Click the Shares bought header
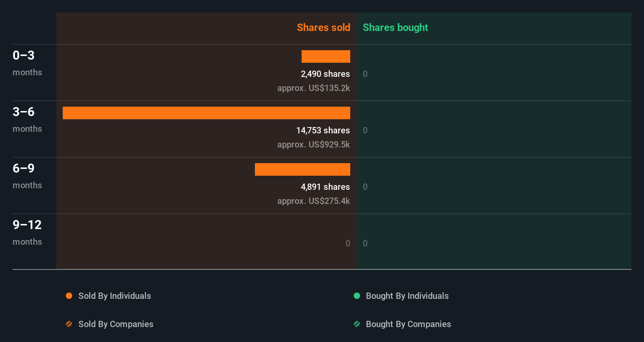This screenshot has height=342, width=644. (x=395, y=27)
